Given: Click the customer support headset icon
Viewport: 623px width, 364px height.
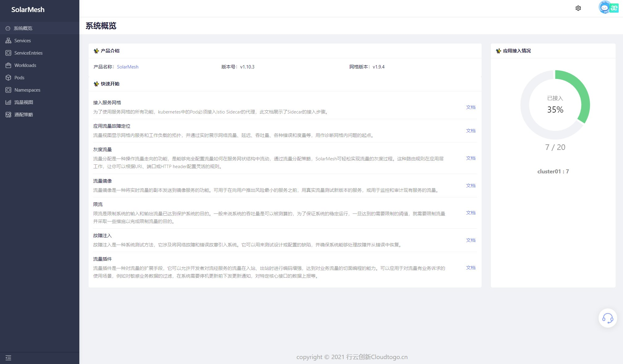Looking at the screenshot, I should pos(608,318).
